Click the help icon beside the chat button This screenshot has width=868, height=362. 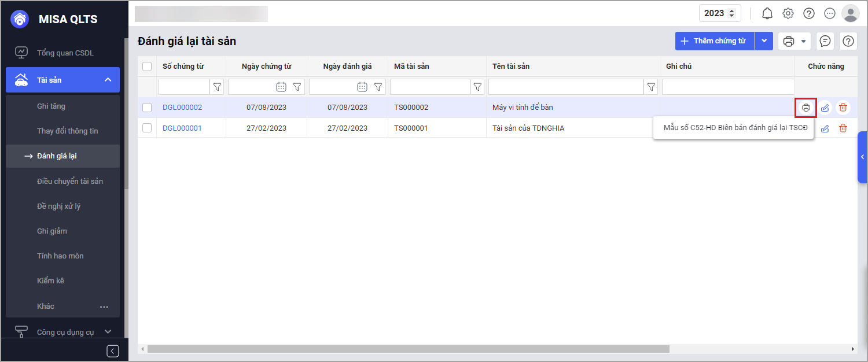click(x=848, y=41)
